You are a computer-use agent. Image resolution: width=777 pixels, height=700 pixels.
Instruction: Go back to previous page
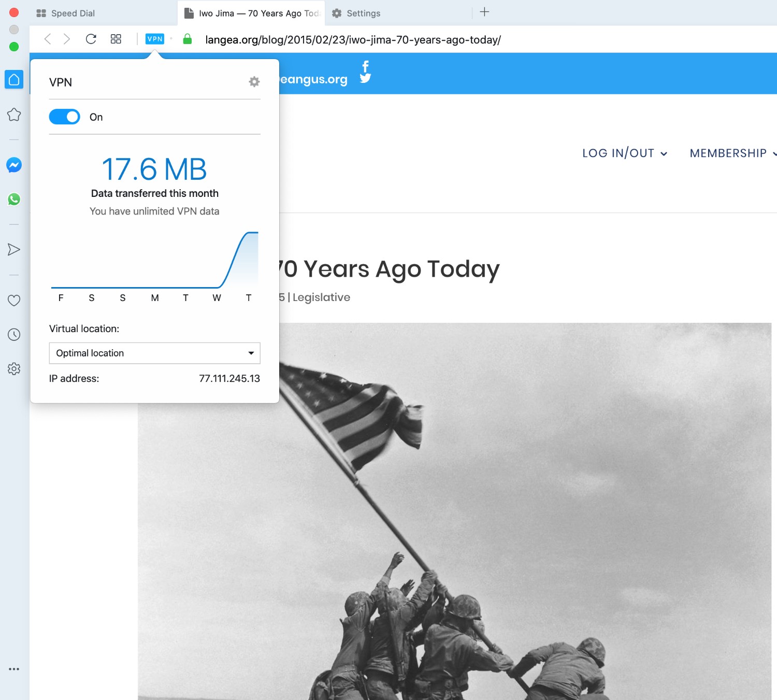tap(48, 39)
